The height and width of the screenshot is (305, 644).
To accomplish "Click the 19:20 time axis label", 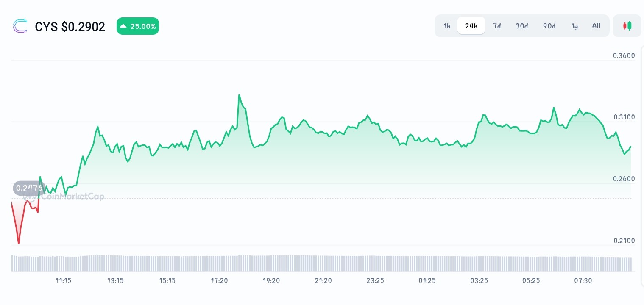I will pos(271,280).
